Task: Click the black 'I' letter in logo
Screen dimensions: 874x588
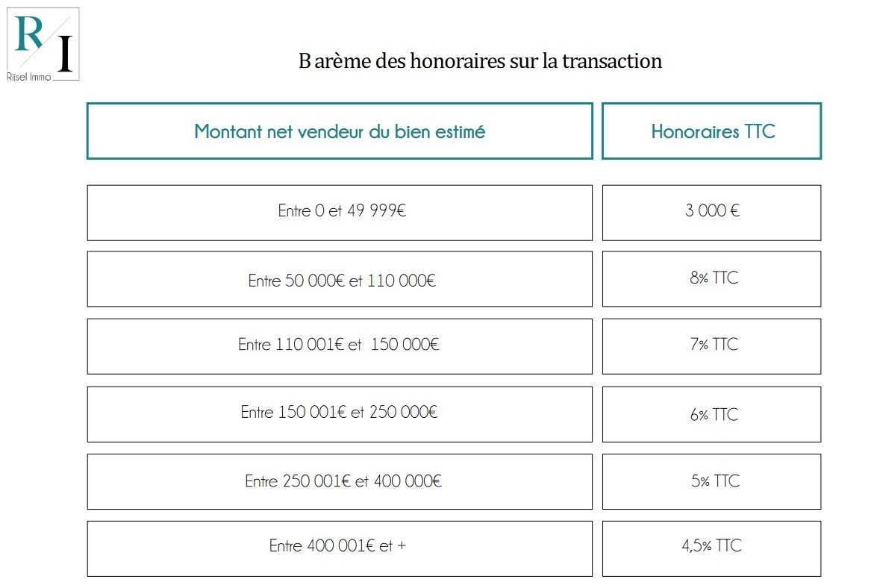Action: point(65,54)
